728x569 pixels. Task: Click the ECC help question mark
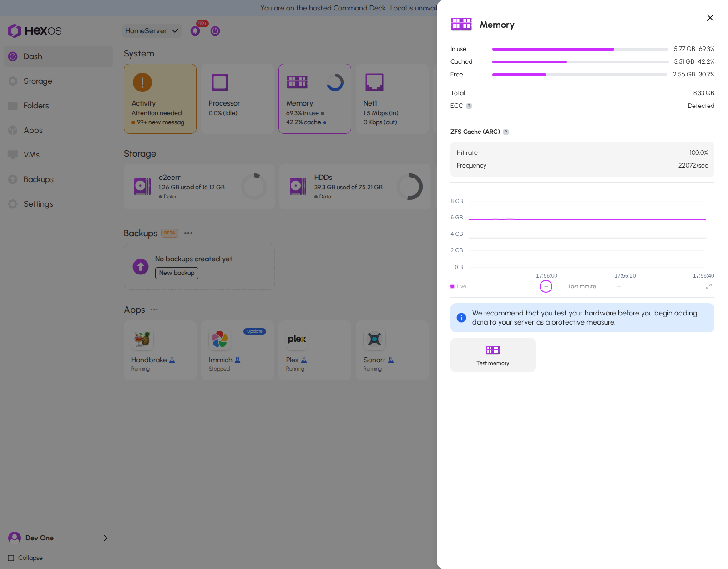(x=469, y=106)
